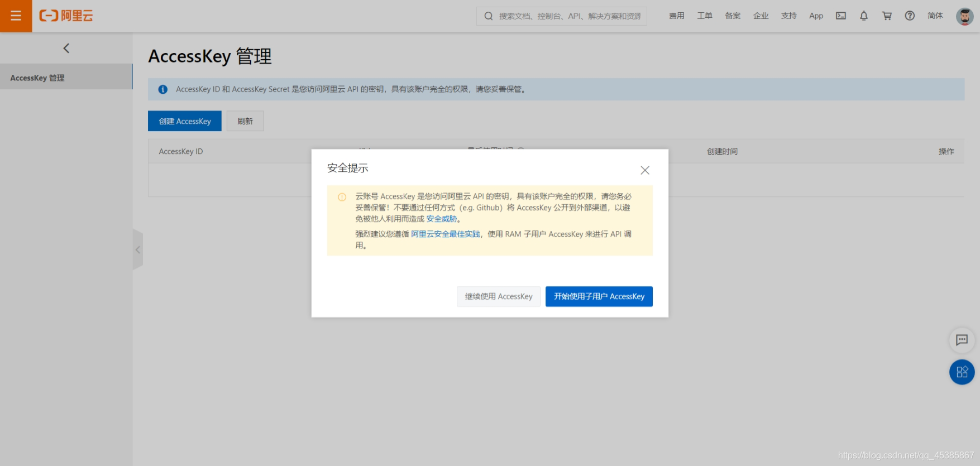Open the 安全威胁 link
Screen dimensions: 980x466
click(442, 219)
